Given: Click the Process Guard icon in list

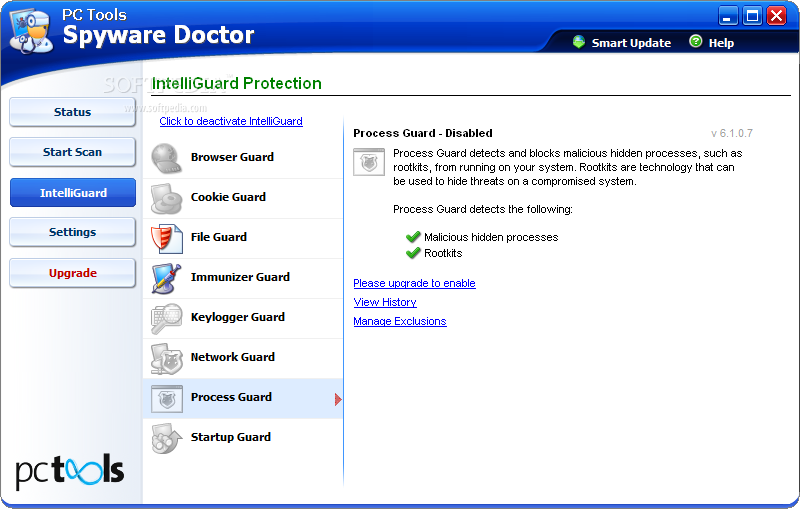Looking at the screenshot, I should click(167, 398).
